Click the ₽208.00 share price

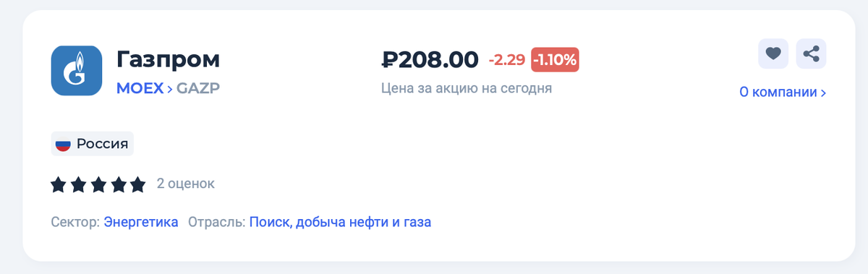pos(430,60)
